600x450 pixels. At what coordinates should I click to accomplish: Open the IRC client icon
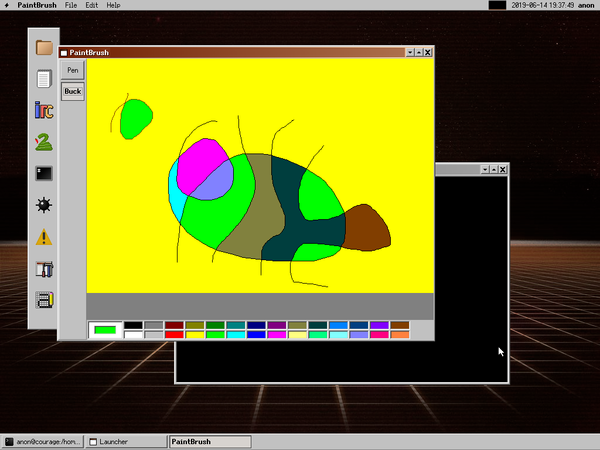(44, 110)
